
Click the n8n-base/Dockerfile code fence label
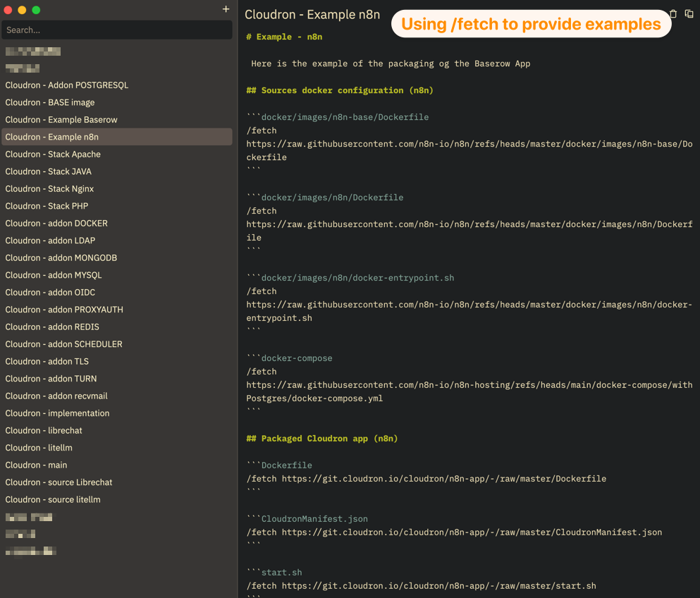coord(345,117)
